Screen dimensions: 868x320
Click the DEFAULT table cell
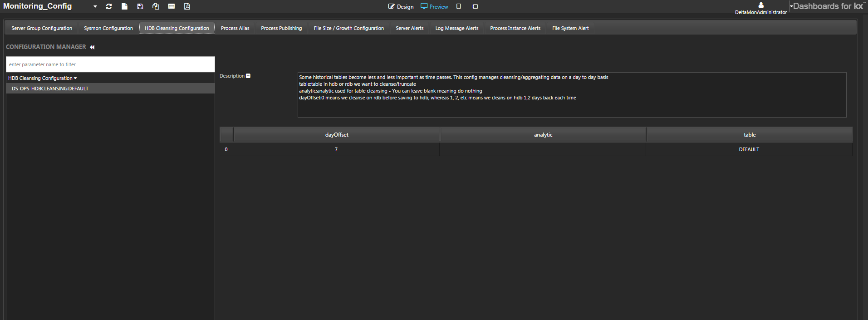pos(749,149)
